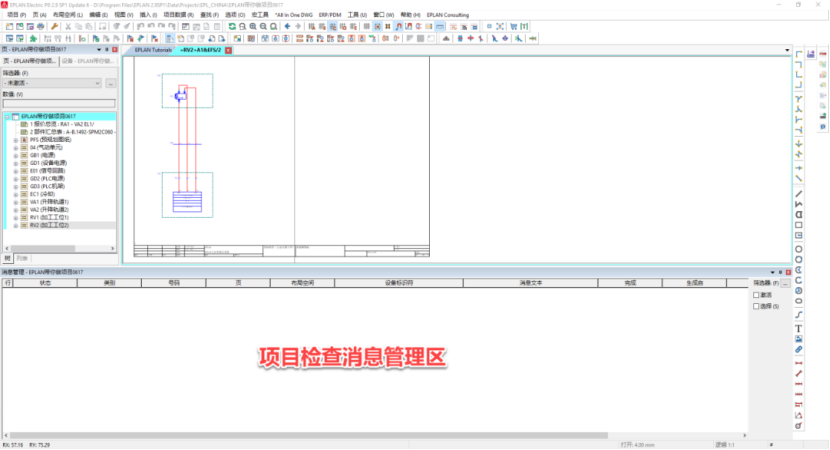Click the forward arrow navigation icon

click(298, 26)
